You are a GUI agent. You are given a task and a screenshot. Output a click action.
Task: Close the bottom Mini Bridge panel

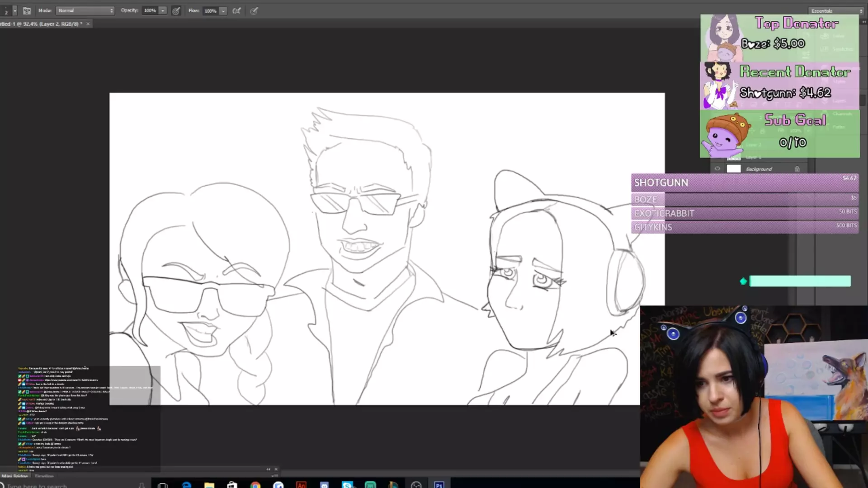276,469
